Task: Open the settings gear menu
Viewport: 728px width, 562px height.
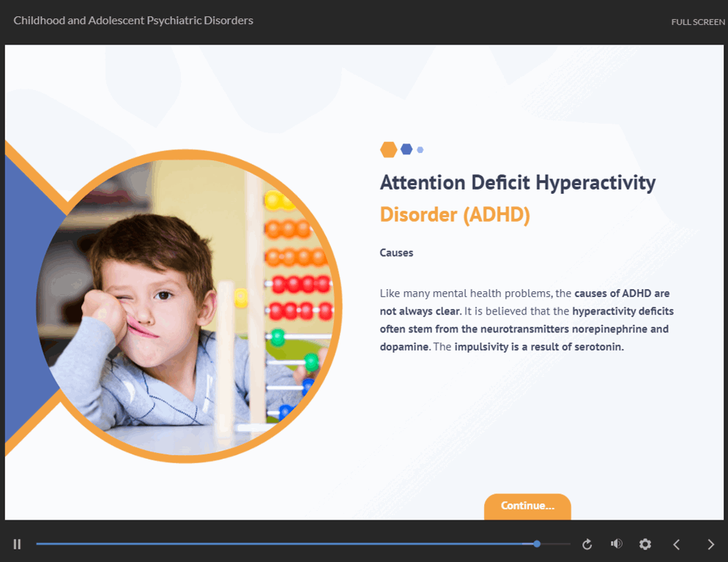Action: (x=645, y=544)
